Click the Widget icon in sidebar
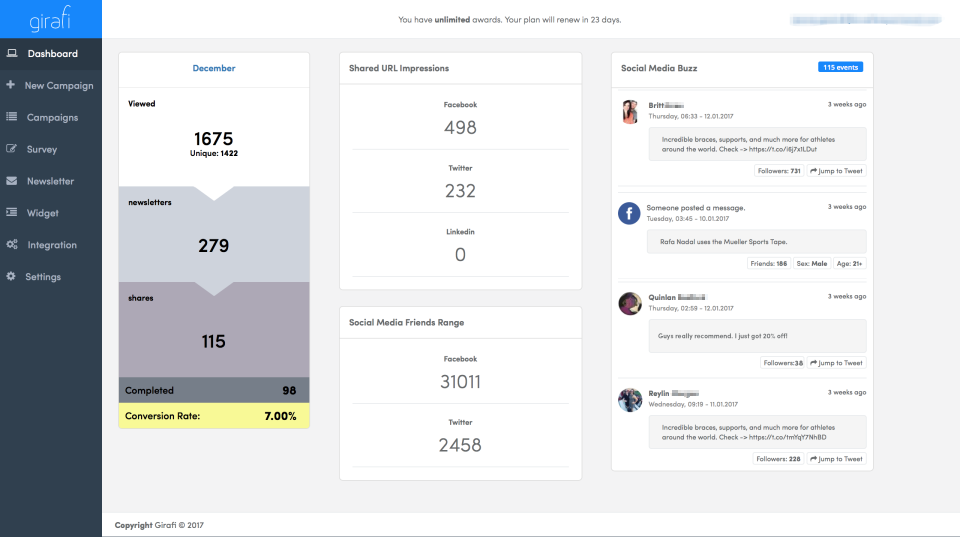Image resolution: width=960 pixels, height=537 pixels. click(11, 213)
